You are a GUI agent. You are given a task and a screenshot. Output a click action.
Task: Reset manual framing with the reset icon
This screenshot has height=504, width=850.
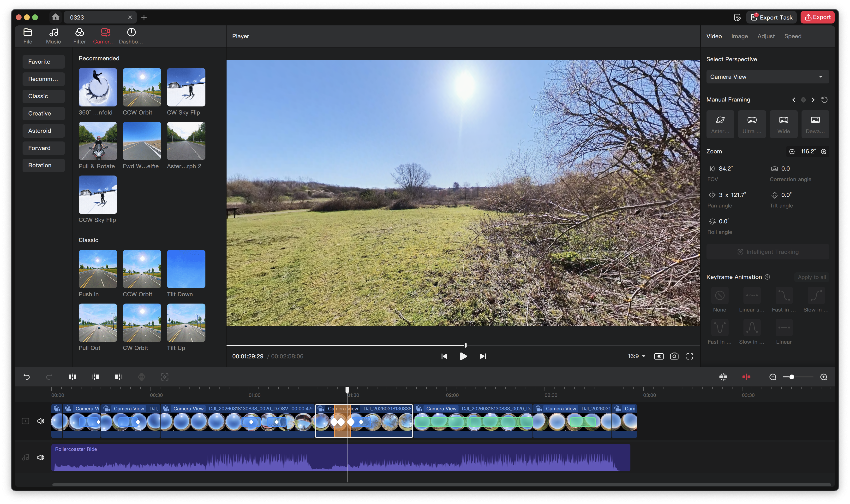[x=824, y=100]
